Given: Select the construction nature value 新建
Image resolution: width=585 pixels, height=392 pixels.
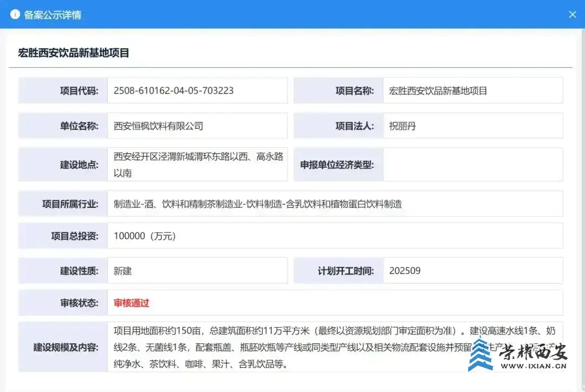Looking at the screenshot, I should 123,271.
